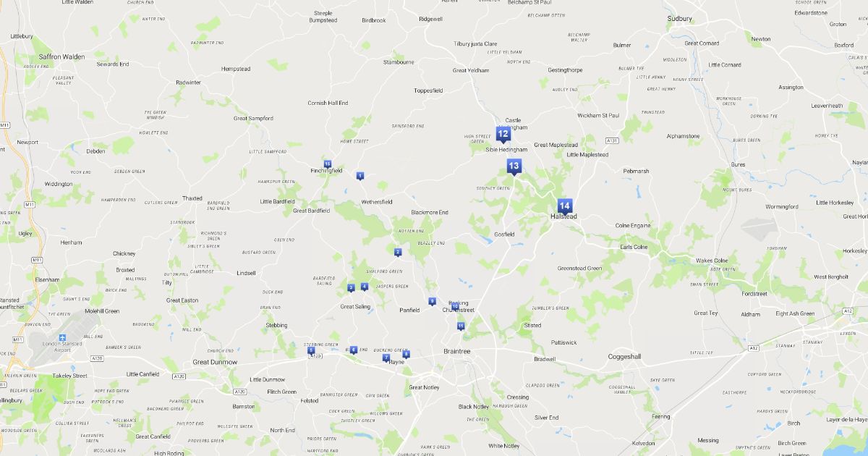Open map marker 14 at Halstead

point(565,206)
